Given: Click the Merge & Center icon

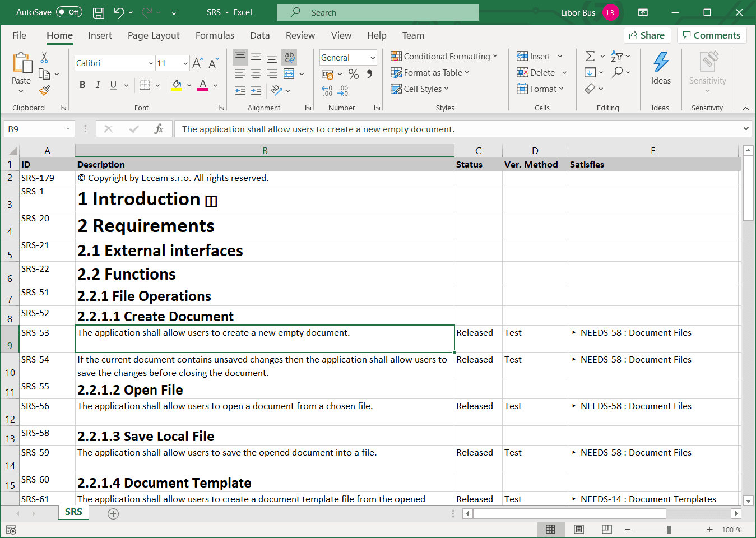Looking at the screenshot, I should (x=289, y=74).
